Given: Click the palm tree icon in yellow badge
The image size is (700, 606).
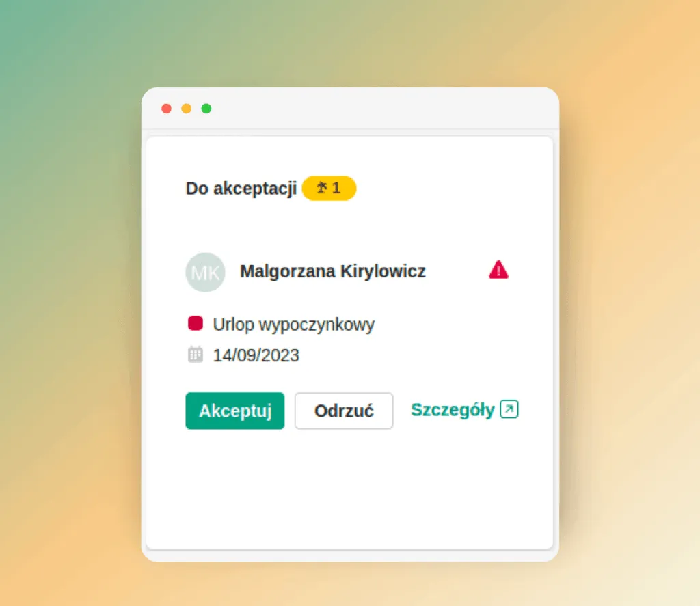Looking at the screenshot, I should pyautogui.click(x=321, y=188).
